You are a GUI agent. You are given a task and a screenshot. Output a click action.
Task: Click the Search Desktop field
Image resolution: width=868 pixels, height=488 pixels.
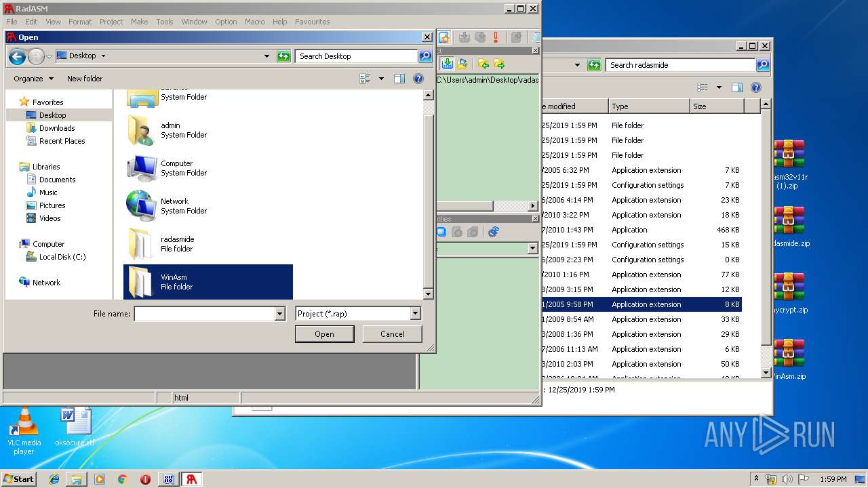pos(357,56)
